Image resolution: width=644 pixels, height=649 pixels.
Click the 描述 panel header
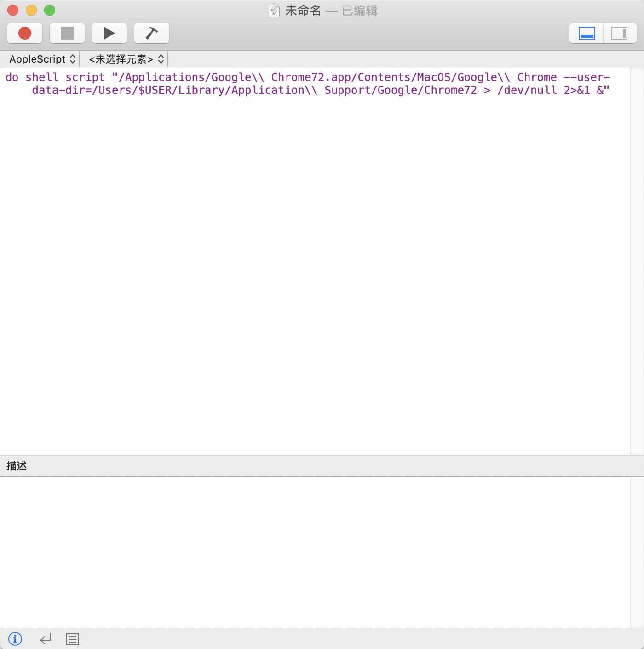(322, 466)
